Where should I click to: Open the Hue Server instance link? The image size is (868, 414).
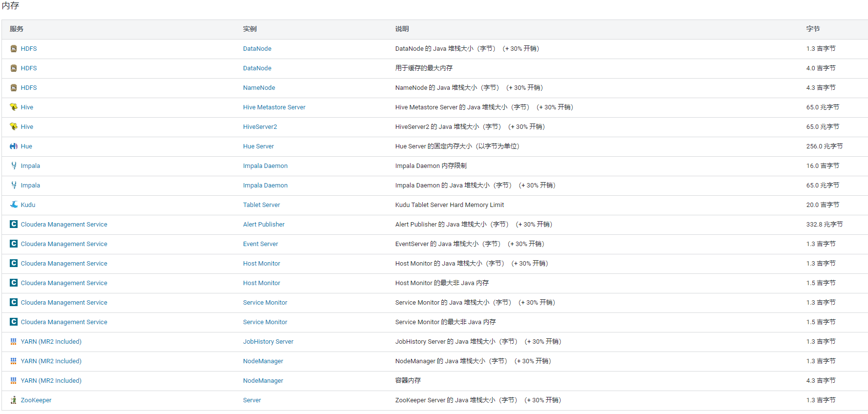pyautogui.click(x=259, y=146)
